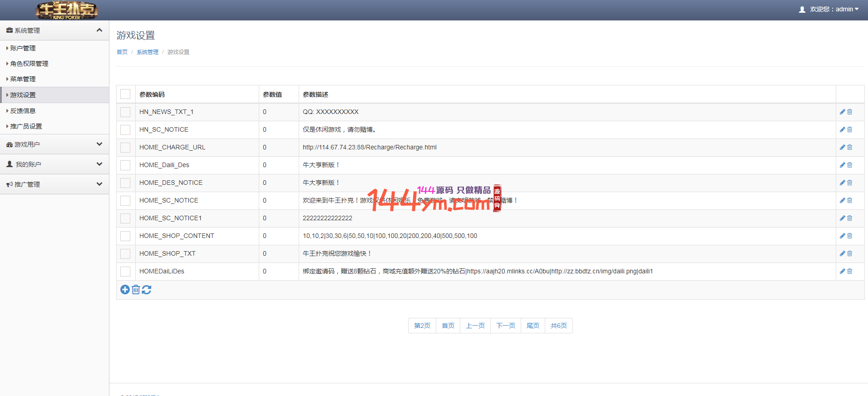Click the edit pencil icon for HN_NEWS_TXT_1
The height and width of the screenshot is (396, 868).
pos(842,112)
